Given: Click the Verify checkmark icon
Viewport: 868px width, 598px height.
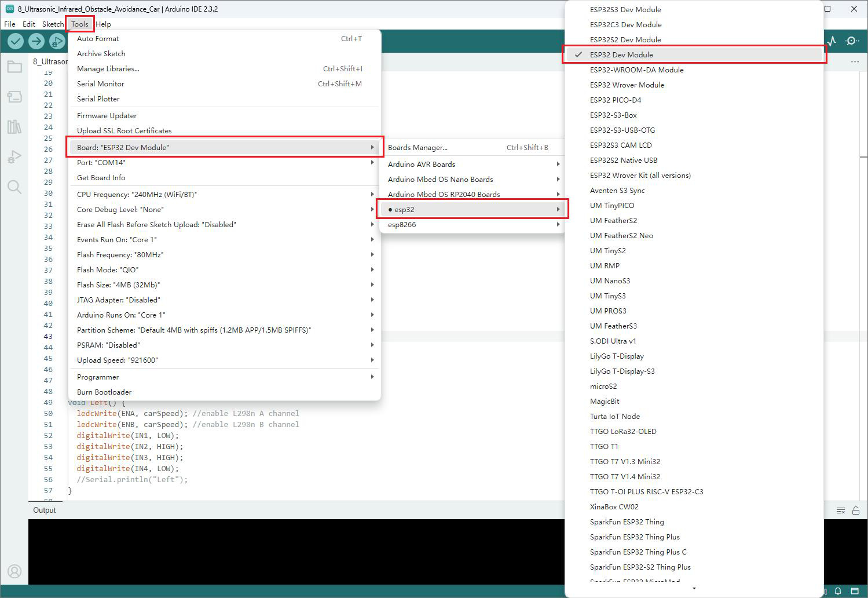Looking at the screenshot, I should pyautogui.click(x=16, y=41).
